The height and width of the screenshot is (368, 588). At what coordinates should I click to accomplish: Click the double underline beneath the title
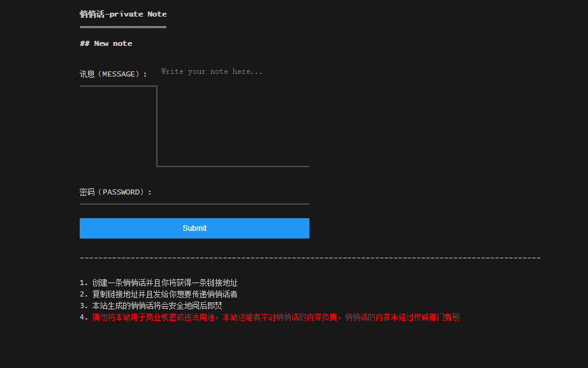123,27
